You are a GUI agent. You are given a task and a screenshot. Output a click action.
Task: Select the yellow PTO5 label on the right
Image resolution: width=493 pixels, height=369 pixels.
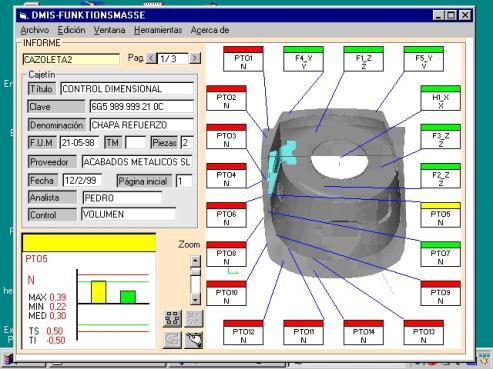pos(440,215)
